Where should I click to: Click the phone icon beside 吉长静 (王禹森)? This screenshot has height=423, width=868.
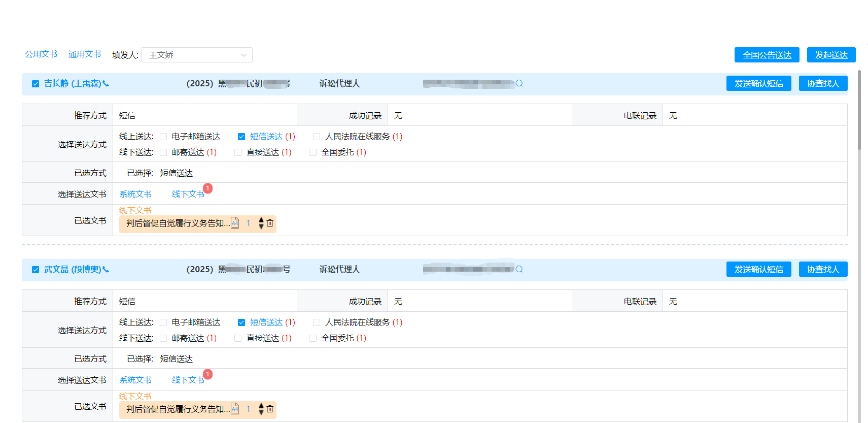tap(106, 84)
